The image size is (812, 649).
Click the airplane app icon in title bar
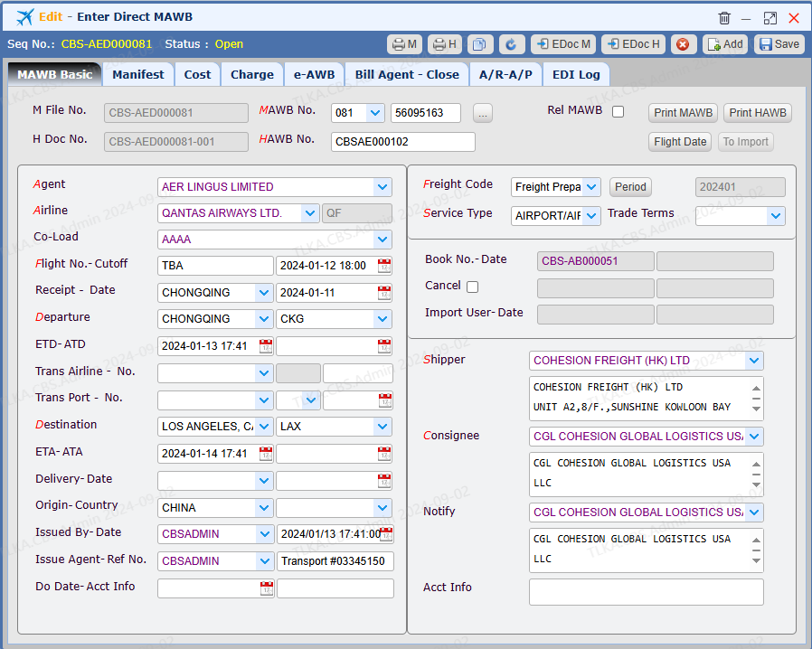pyautogui.click(x=24, y=17)
